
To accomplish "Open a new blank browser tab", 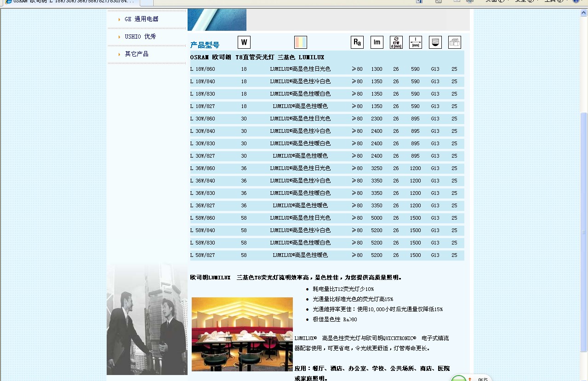I will (x=146, y=2).
